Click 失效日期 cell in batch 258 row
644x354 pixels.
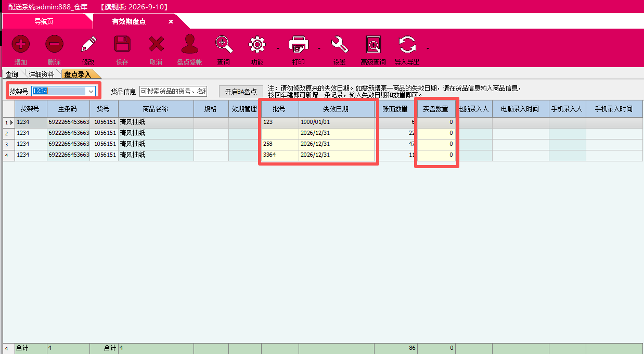[x=336, y=144]
